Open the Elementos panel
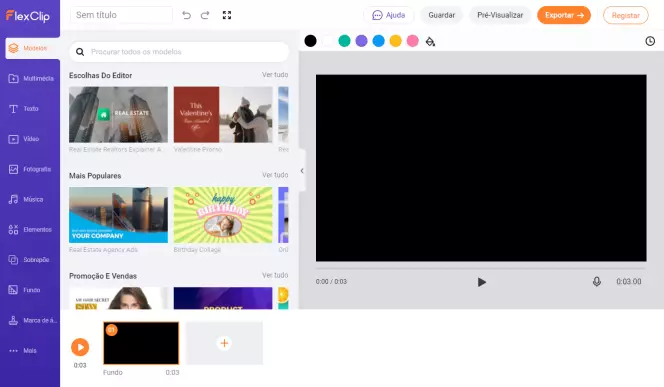The width and height of the screenshot is (664, 387). click(30, 229)
